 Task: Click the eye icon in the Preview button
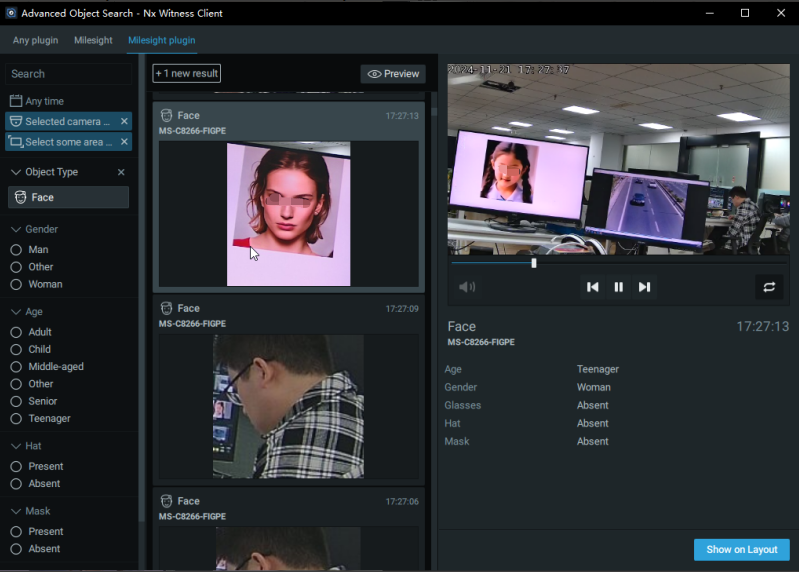[x=375, y=74]
